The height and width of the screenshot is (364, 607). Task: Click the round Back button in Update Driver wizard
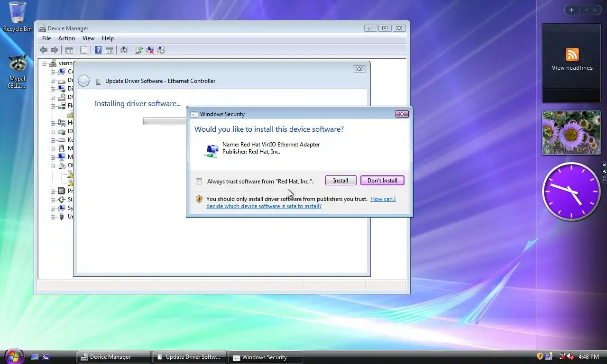click(x=83, y=81)
